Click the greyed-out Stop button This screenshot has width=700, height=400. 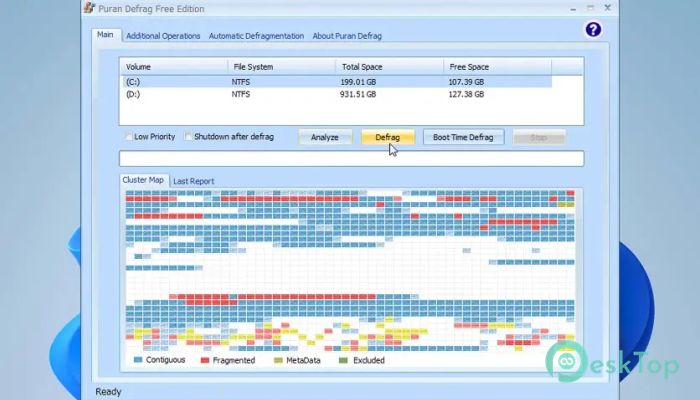(x=539, y=138)
